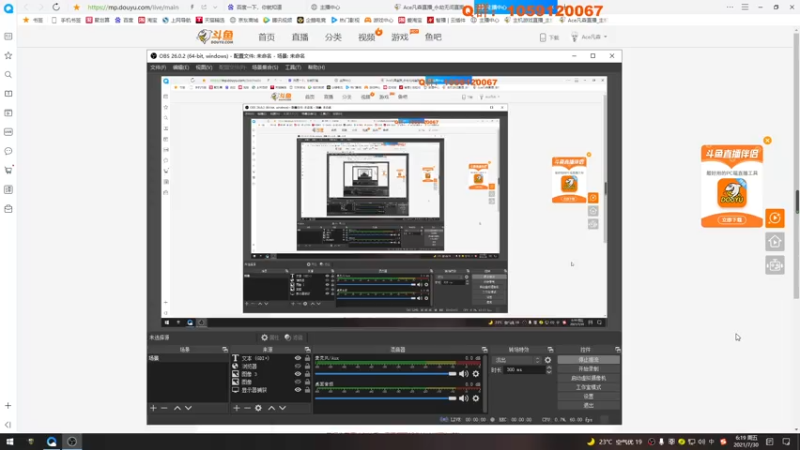Adjust transition duration stepper arrows
The width and height of the screenshot is (800, 450).
(549, 370)
